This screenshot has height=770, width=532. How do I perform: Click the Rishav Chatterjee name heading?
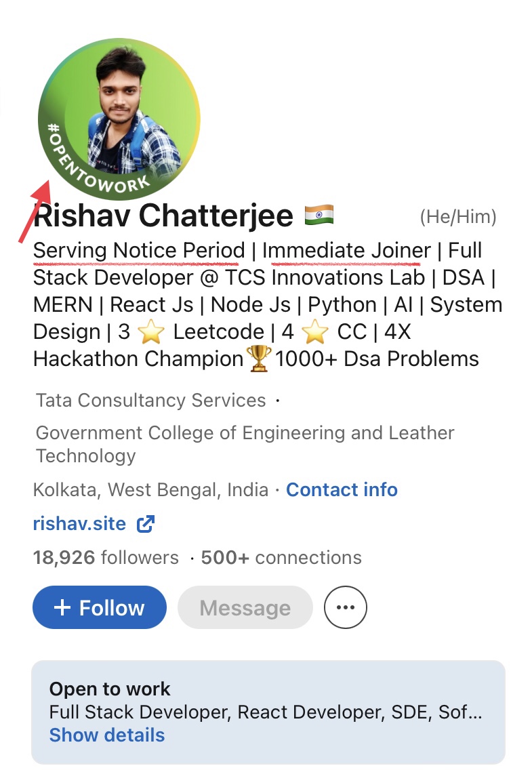pyautogui.click(x=163, y=216)
